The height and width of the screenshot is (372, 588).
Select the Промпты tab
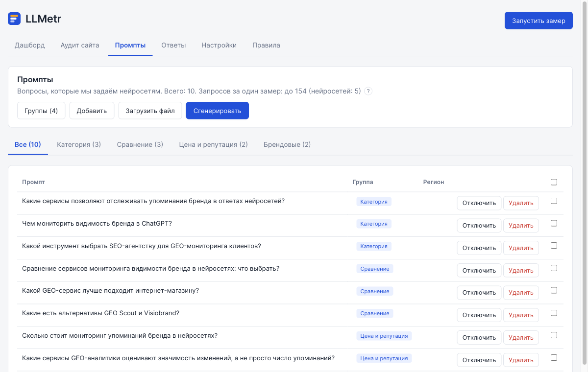coord(130,46)
